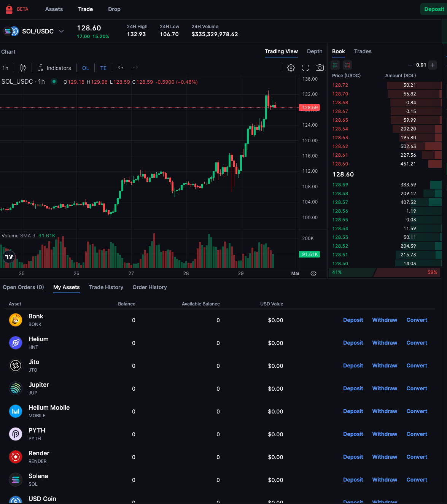Withdraw Render
This screenshot has width=447, height=504.
[x=385, y=457]
